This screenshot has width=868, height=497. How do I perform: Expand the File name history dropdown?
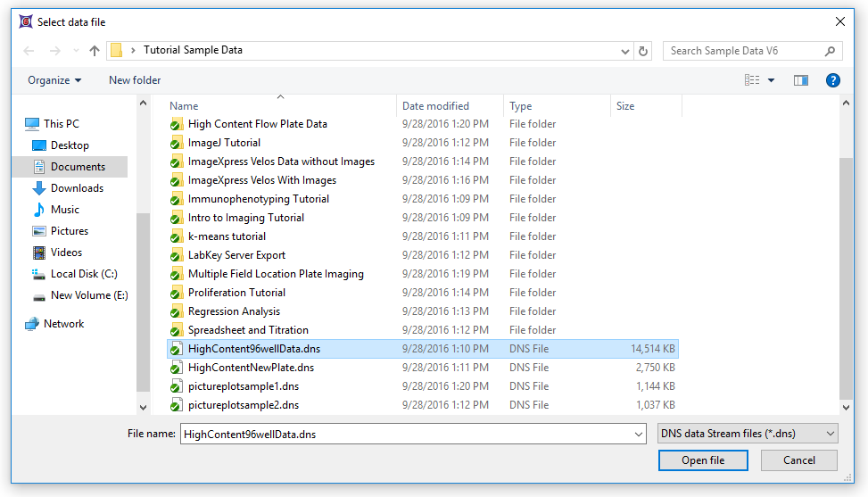[638, 435]
